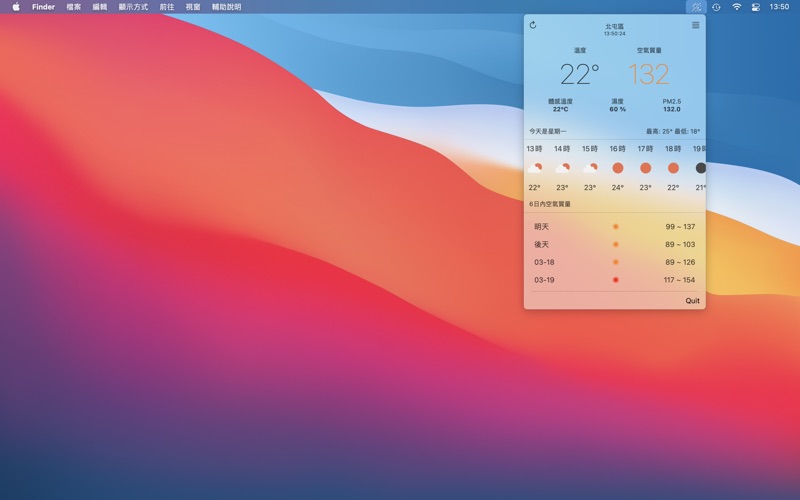Click the 117 ~ 154 air quality range
The width and height of the screenshot is (800, 500).
(679, 280)
